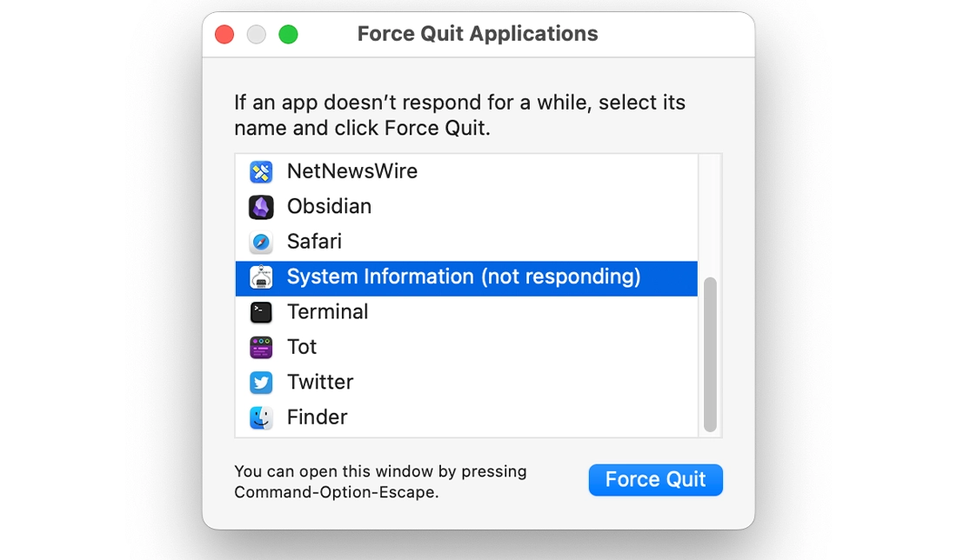Select Tot in the application list
Image resolution: width=957 pixels, height=560 pixels.
pos(391,346)
